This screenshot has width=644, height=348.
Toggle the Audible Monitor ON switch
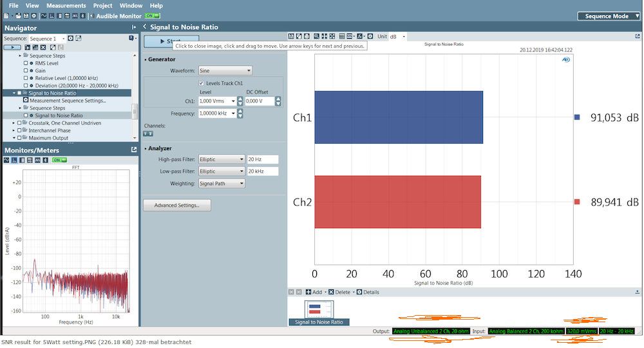click(x=152, y=15)
